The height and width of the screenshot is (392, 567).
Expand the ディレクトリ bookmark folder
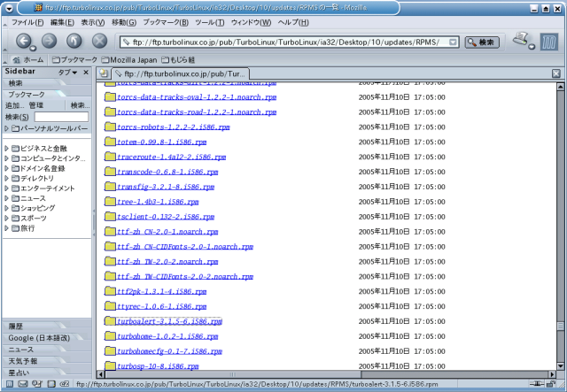point(6,178)
